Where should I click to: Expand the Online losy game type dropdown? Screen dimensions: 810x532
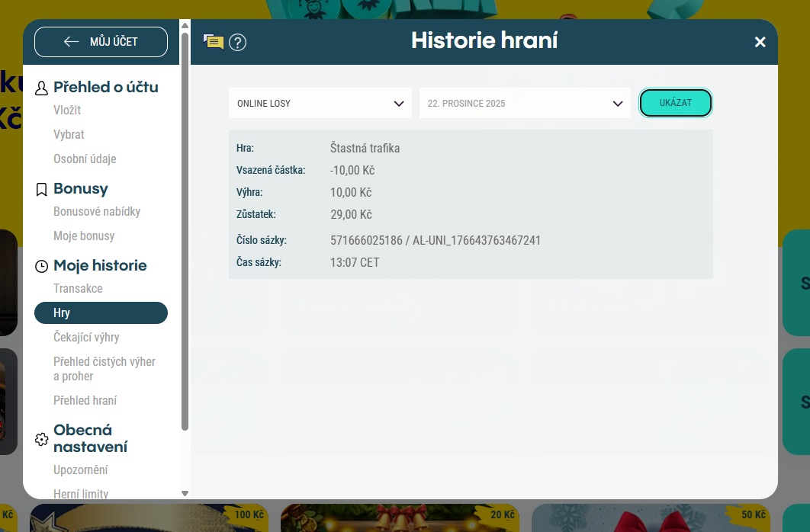pyautogui.click(x=320, y=103)
